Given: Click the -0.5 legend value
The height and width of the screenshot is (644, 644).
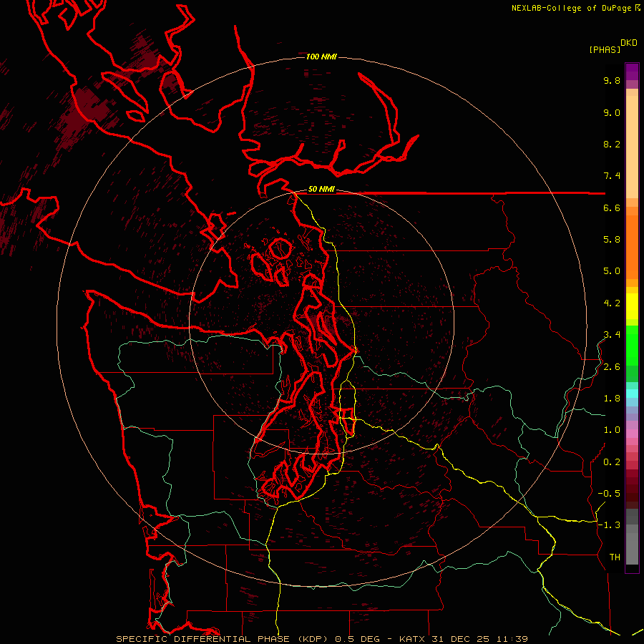Looking at the screenshot, I should coord(609,494).
